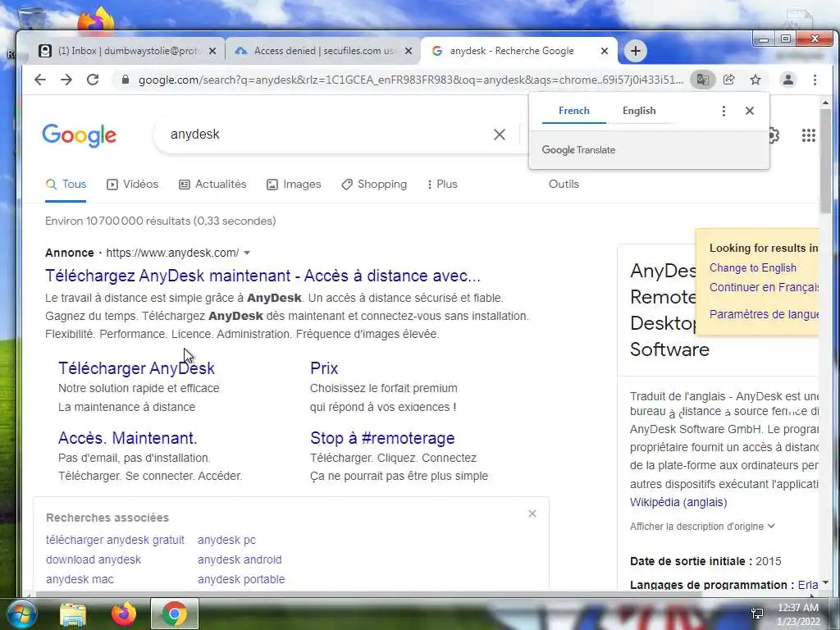Viewport: 840px width, 630px height.
Task: Close the anydesk Recherche Google tab
Action: coord(605,51)
